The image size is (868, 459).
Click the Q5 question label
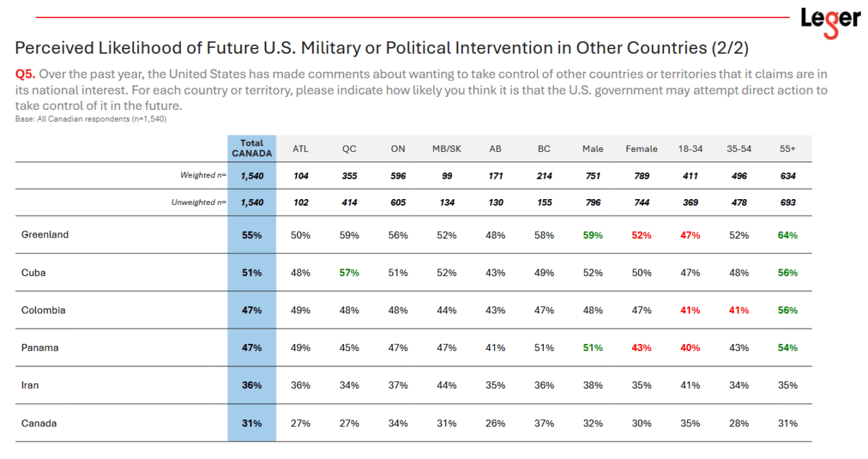click(x=25, y=74)
